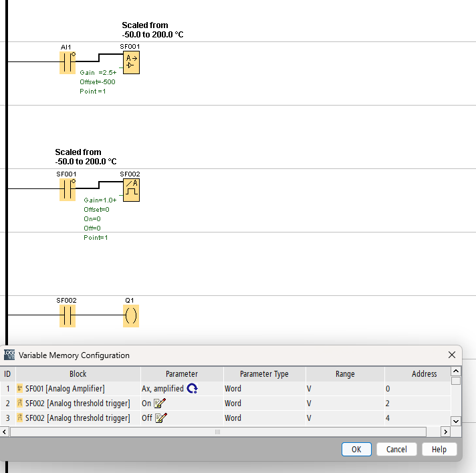Click the edit icon beside Off parameter
Screen dimensions: 476x473
pyautogui.click(x=160, y=418)
